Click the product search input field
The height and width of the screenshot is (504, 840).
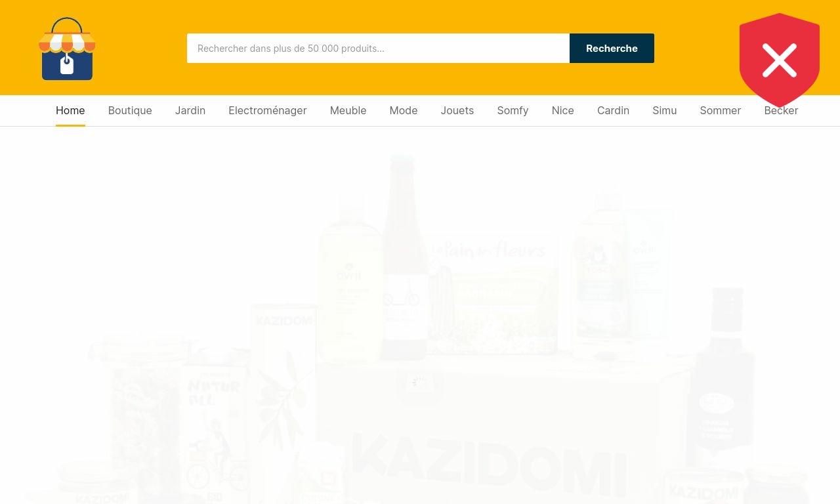pyautogui.click(x=378, y=49)
